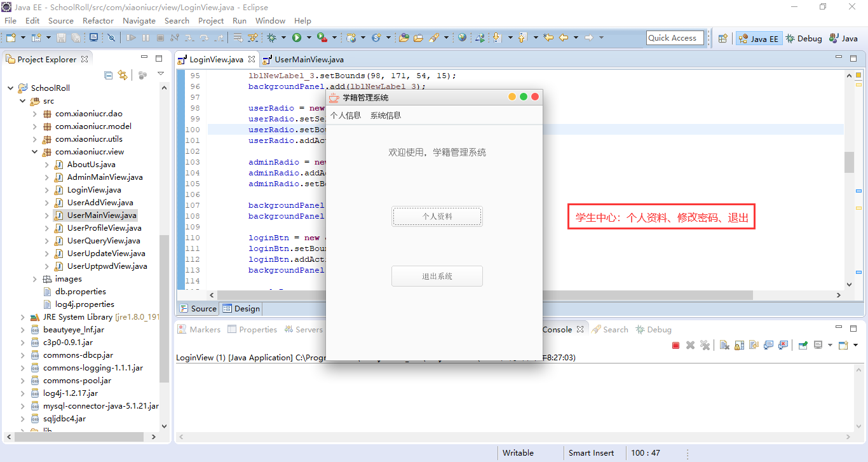Open the Debug As dropdown arrow
This screenshot has width=868, height=462.
click(x=283, y=37)
